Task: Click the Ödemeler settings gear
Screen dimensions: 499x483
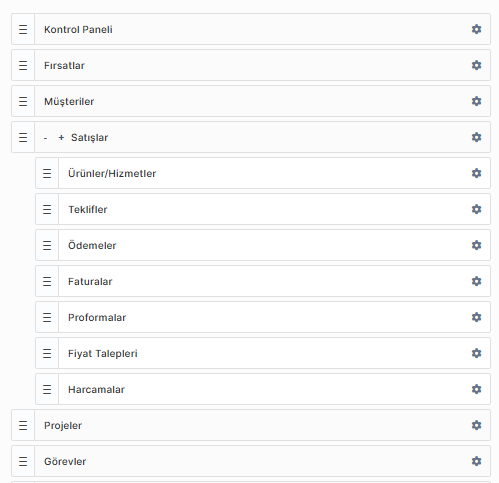Action: tap(476, 245)
